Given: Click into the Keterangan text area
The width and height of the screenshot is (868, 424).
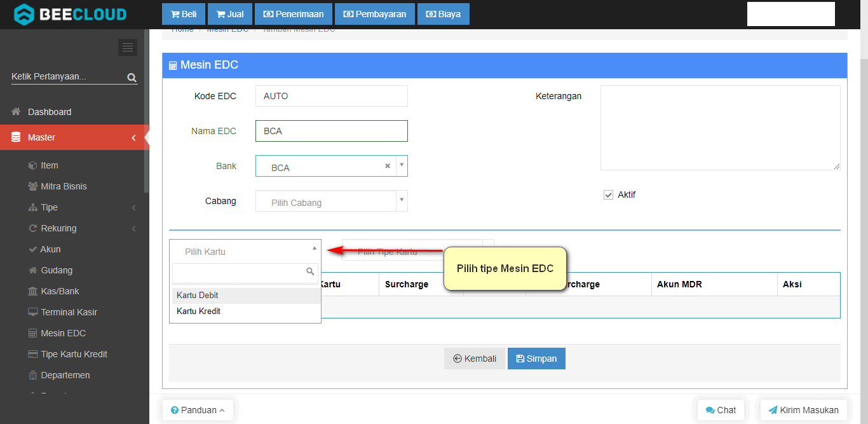Looking at the screenshot, I should pos(721,128).
